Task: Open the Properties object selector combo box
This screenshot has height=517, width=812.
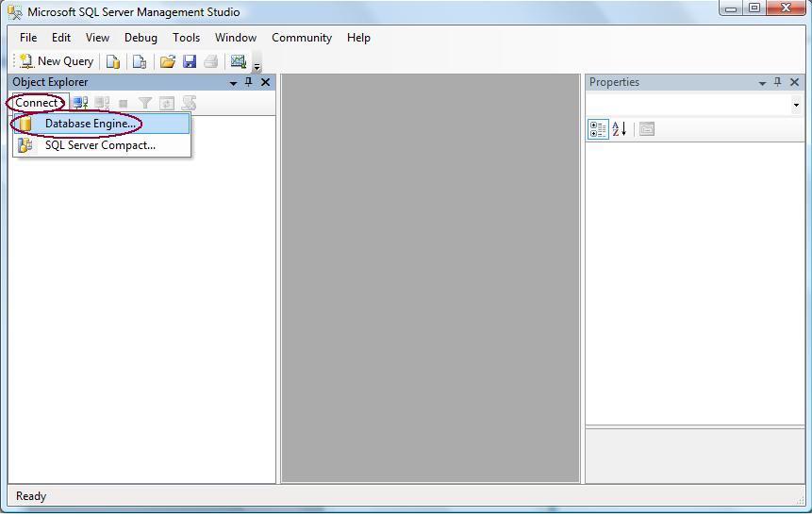Action: (694, 105)
